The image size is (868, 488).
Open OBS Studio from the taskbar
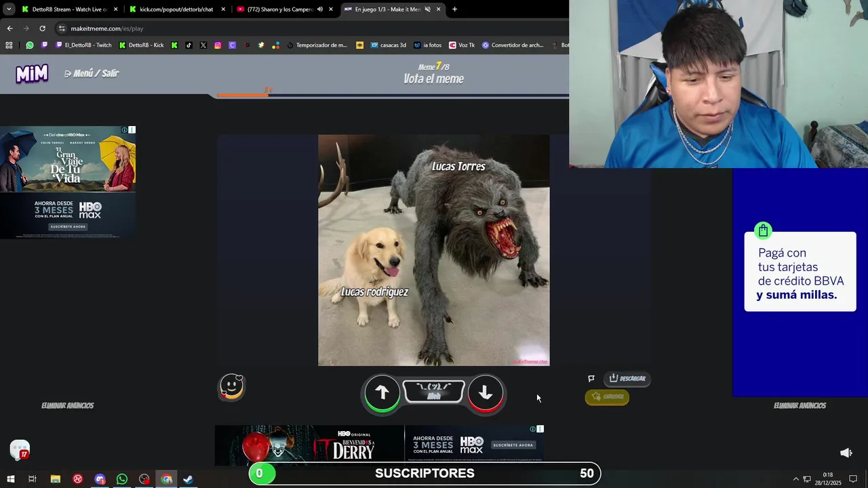144,479
